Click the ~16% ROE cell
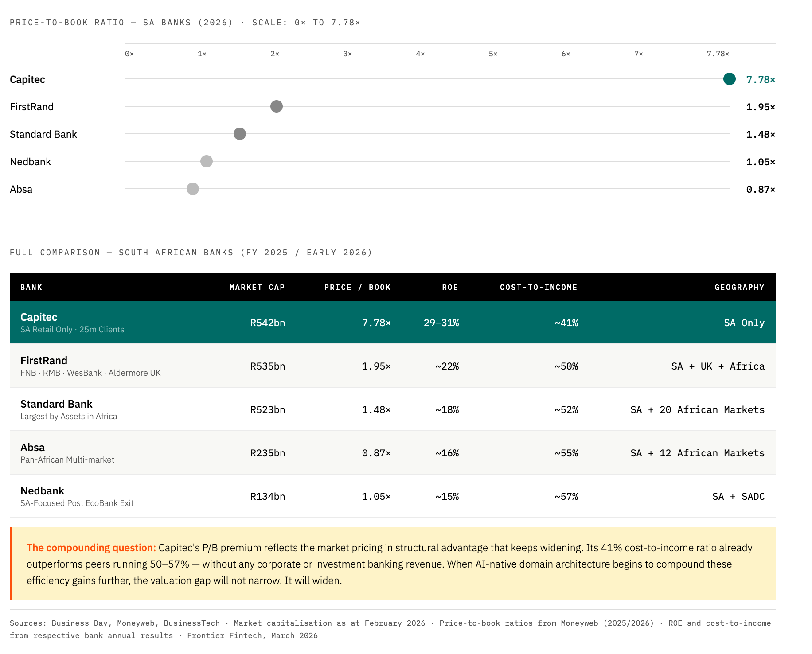 (447, 453)
